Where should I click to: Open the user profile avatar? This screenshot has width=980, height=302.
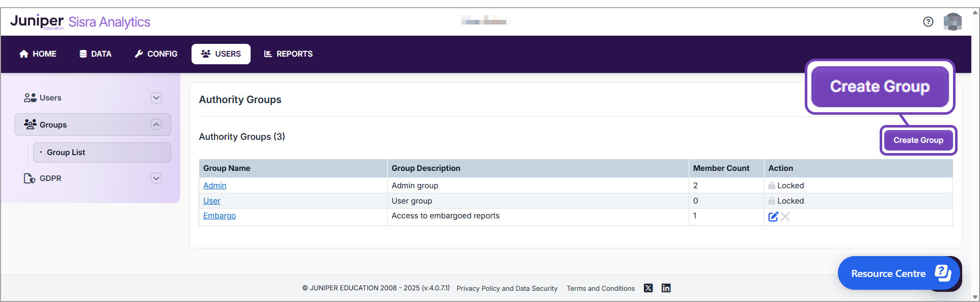[x=952, y=22]
